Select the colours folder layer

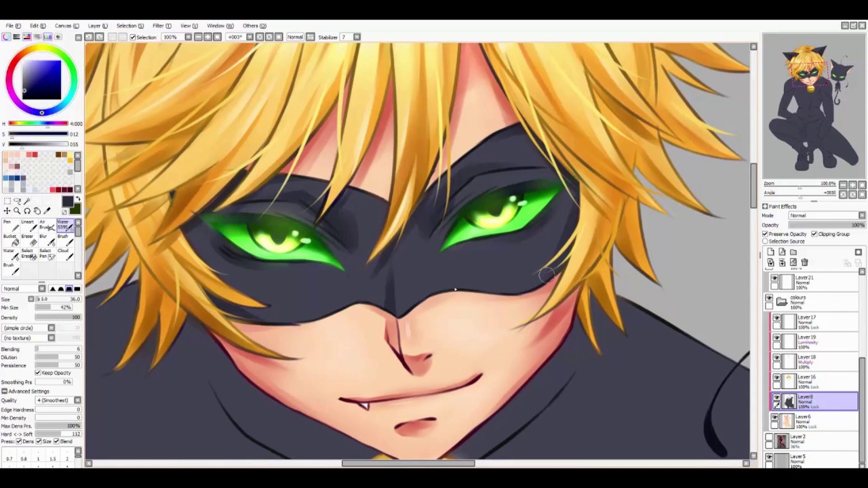pos(812,302)
